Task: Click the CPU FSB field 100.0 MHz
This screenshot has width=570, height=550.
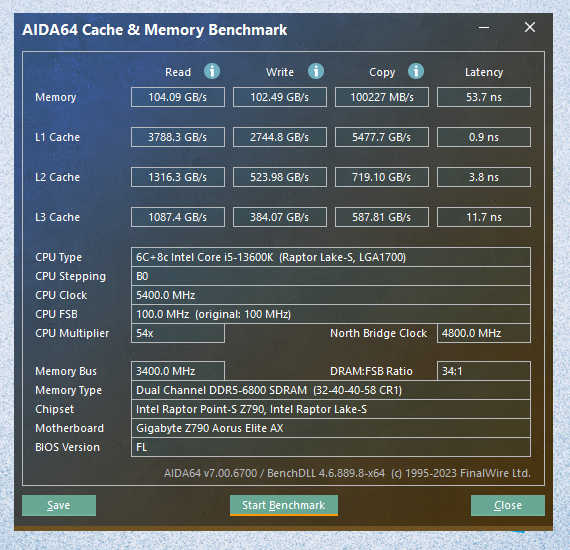Action: [331, 314]
